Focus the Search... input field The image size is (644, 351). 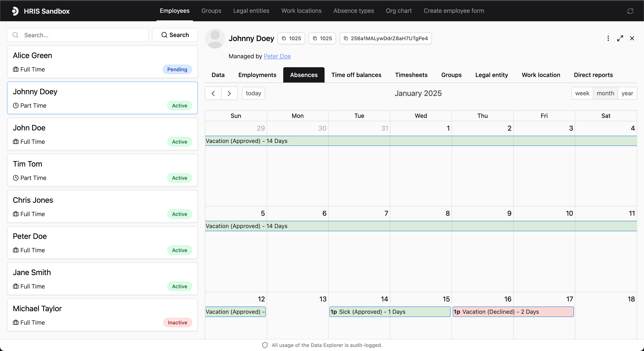[78, 35]
